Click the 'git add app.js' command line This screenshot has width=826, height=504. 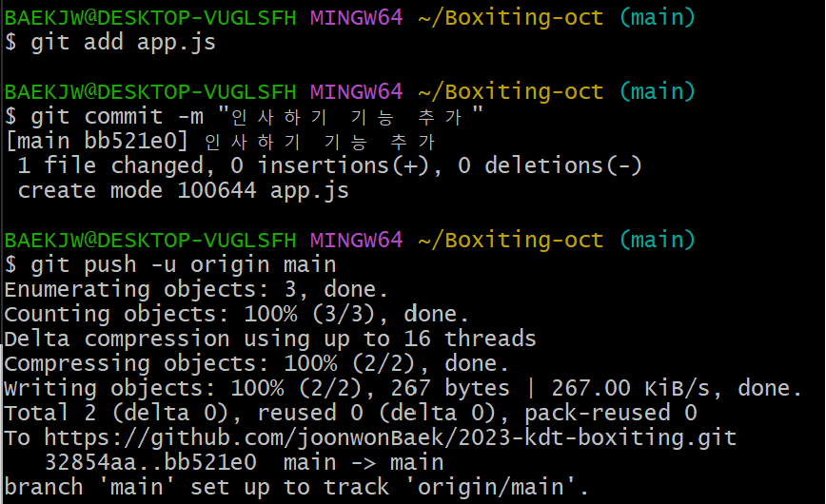[x=110, y=42]
